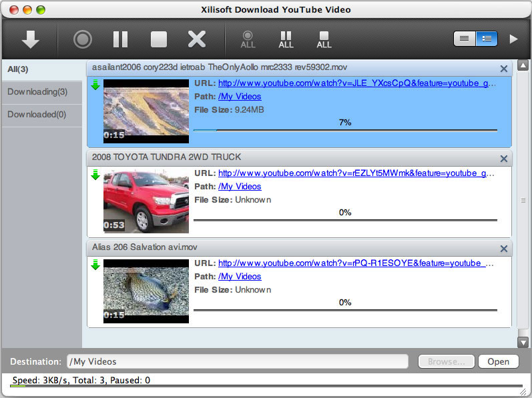
Task: Click the Start All toolbar icon
Action: pos(248,39)
